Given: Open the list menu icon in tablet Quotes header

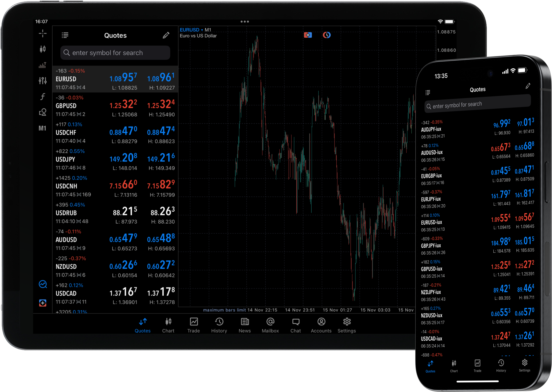Looking at the screenshot, I should [x=65, y=35].
